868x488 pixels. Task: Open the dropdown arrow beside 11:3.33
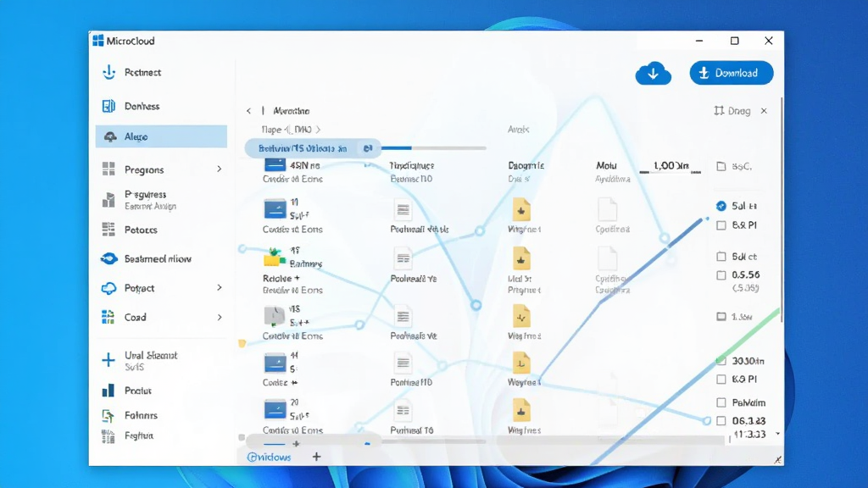pos(778,434)
